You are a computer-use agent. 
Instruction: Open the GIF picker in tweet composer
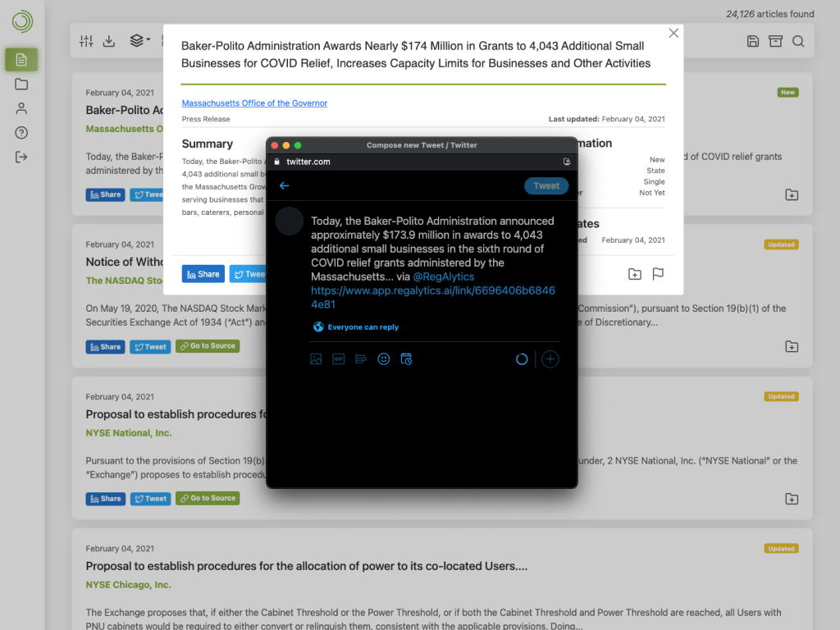click(x=338, y=359)
